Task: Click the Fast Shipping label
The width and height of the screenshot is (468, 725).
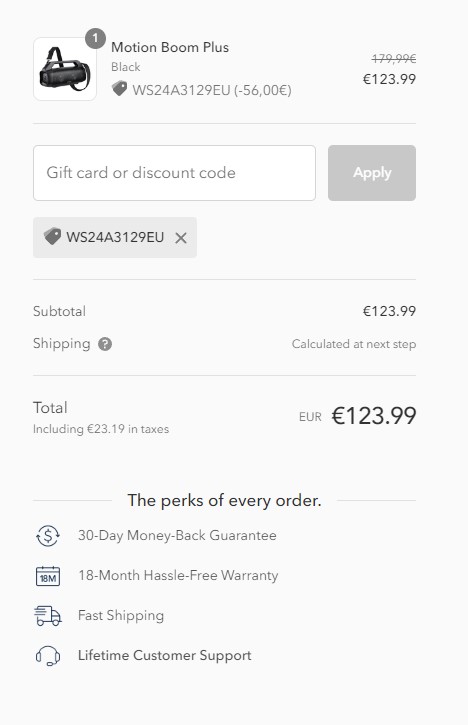Action: (x=121, y=615)
